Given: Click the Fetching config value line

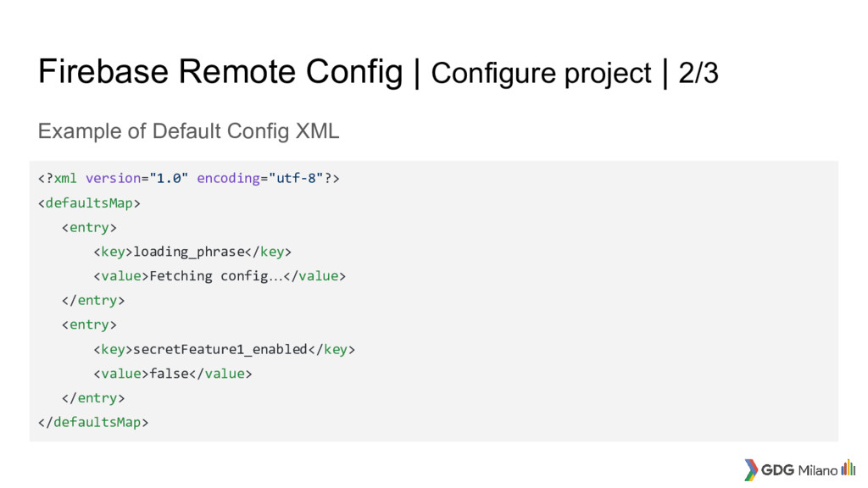Looking at the screenshot, I should click(220, 276).
